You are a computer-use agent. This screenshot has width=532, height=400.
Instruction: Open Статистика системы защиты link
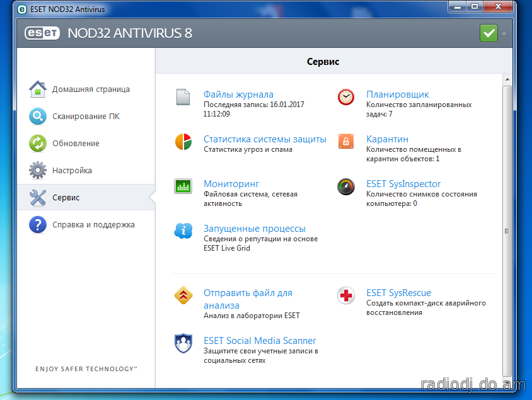coord(265,139)
